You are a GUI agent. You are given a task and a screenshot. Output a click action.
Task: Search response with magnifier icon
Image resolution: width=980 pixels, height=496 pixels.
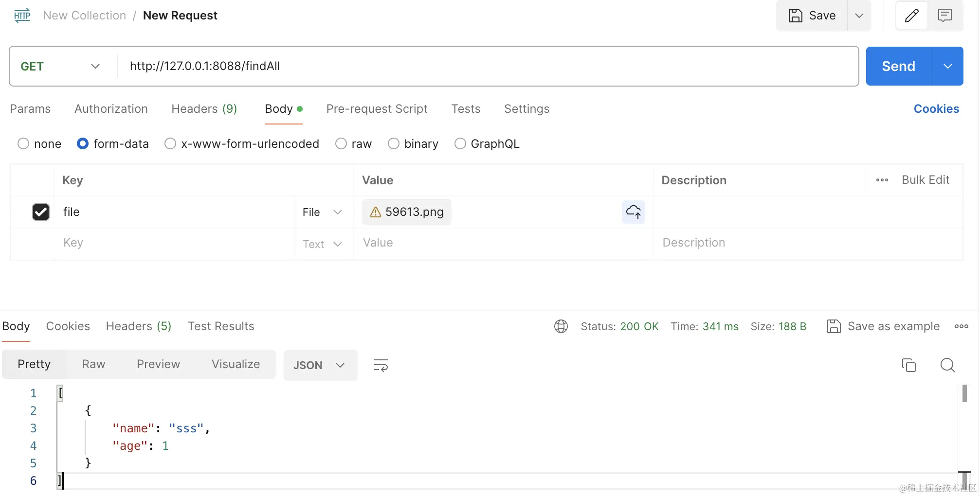tap(947, 365)
